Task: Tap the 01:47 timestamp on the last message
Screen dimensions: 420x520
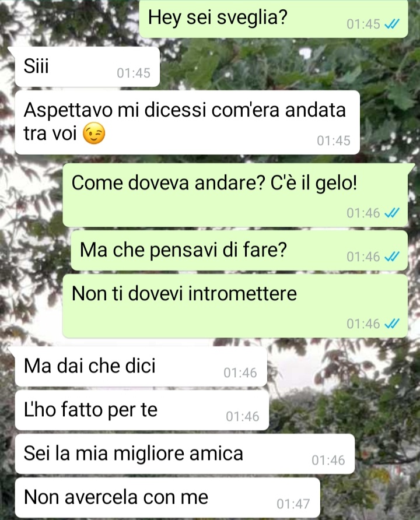Action: tap(293, 504)
